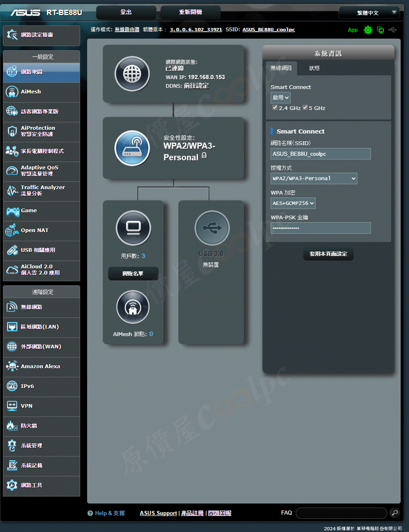Screen dimensions: 409x532
Task: Open the 繁體中文 language dropdown
Action: click(x=369, y=13)
